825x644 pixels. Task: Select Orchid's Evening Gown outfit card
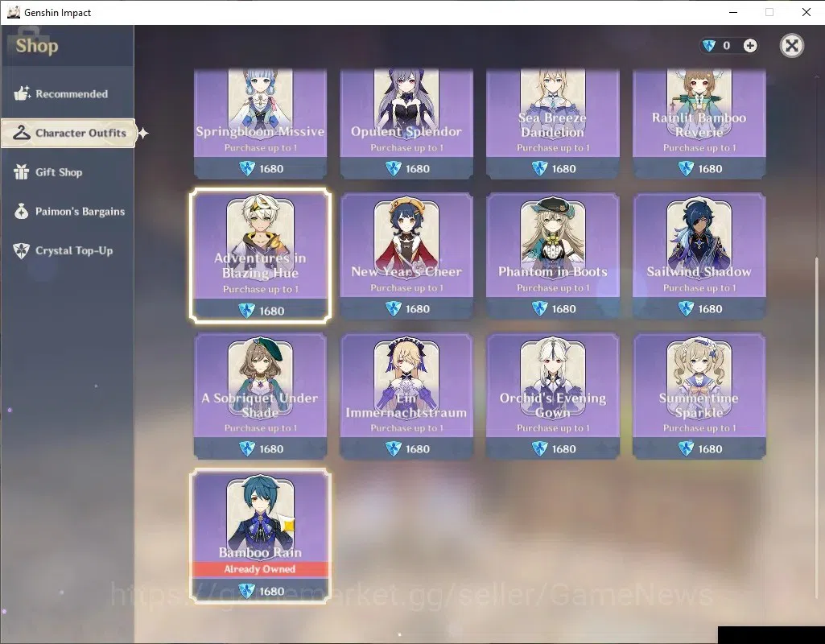click(552, 396)
